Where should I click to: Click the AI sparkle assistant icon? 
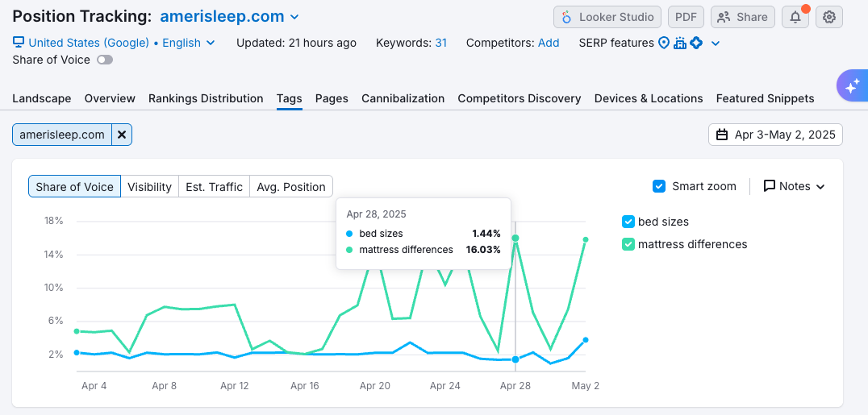click(x=852, y=85)
